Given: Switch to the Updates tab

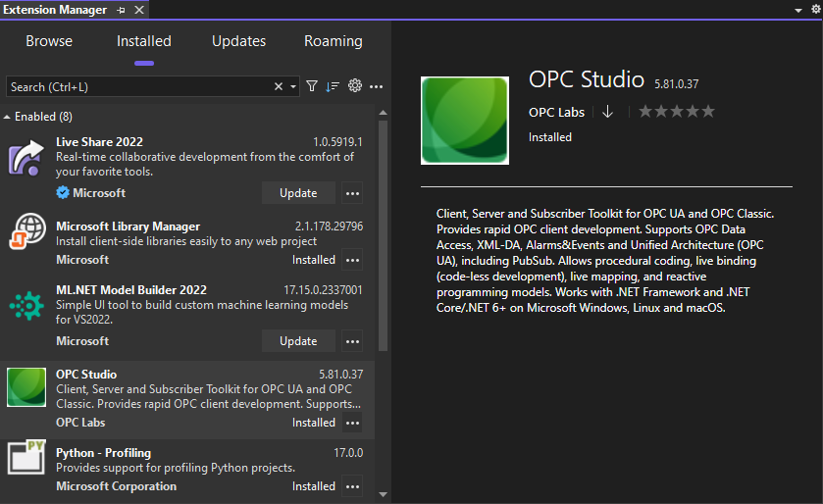Looking at the screenshot, I should 238,41.
